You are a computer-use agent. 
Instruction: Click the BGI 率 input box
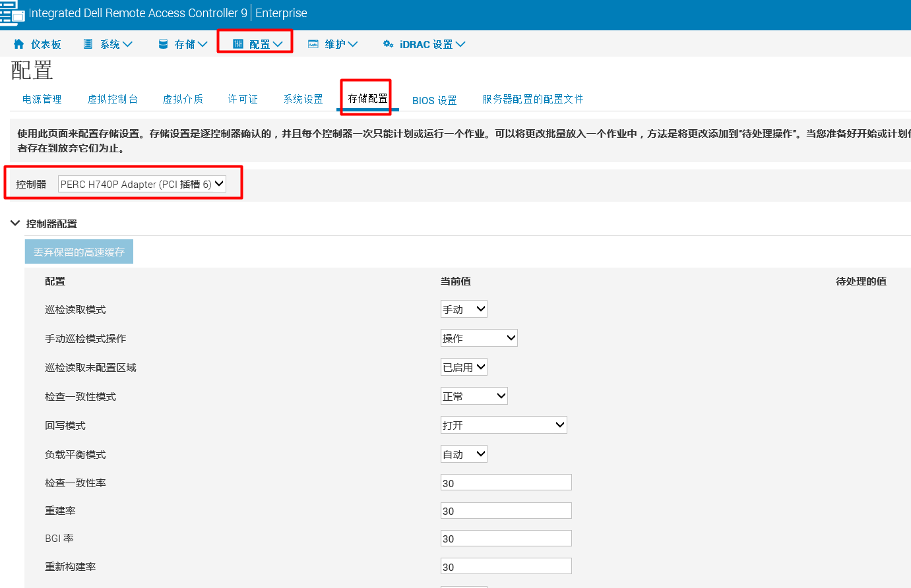point(505,538)
